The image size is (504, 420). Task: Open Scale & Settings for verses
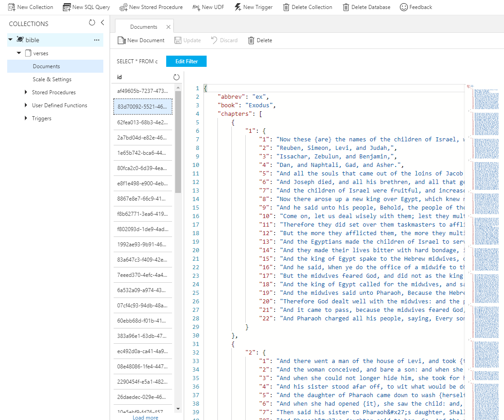(52, 79)
